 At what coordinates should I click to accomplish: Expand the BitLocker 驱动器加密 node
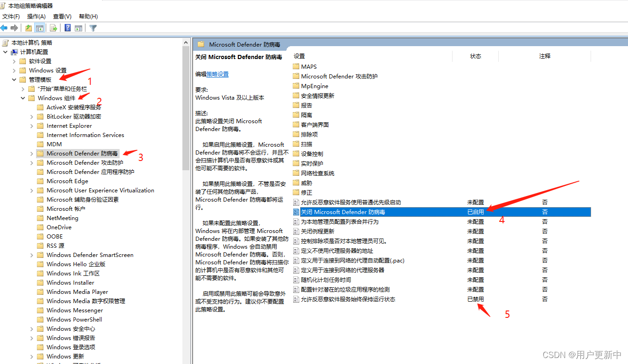[31, 116]
